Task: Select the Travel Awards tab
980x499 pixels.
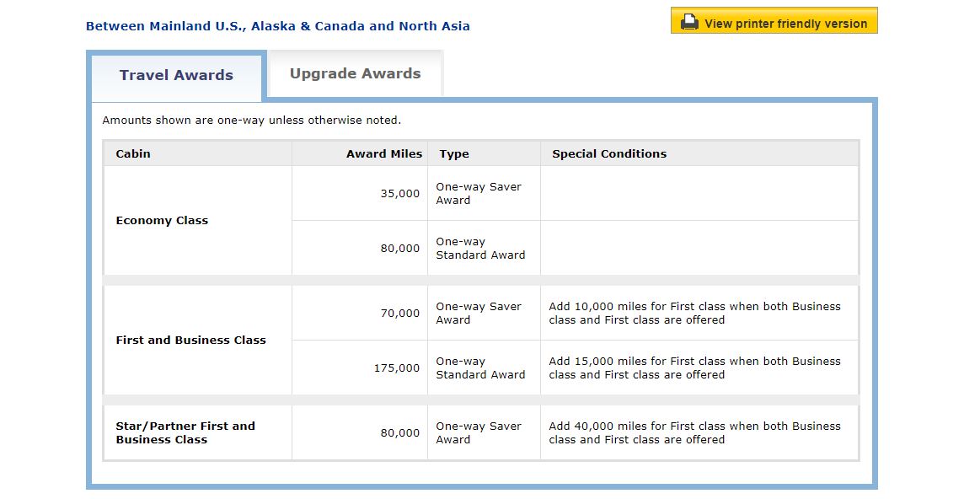Action: 176,76
